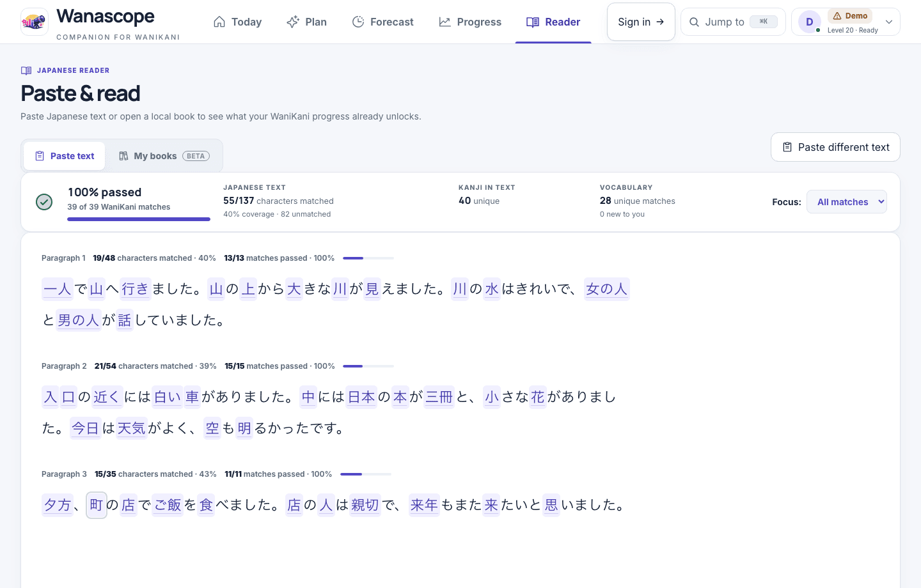Click the Today house icon
Image resolution: width=921 pixels, height=588 pixels.
[219, 22]
